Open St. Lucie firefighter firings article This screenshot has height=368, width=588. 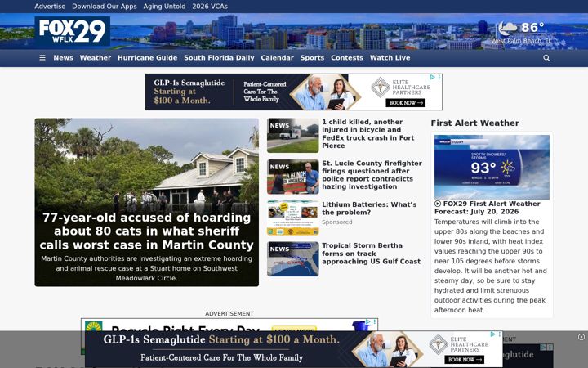coord(372,175)
